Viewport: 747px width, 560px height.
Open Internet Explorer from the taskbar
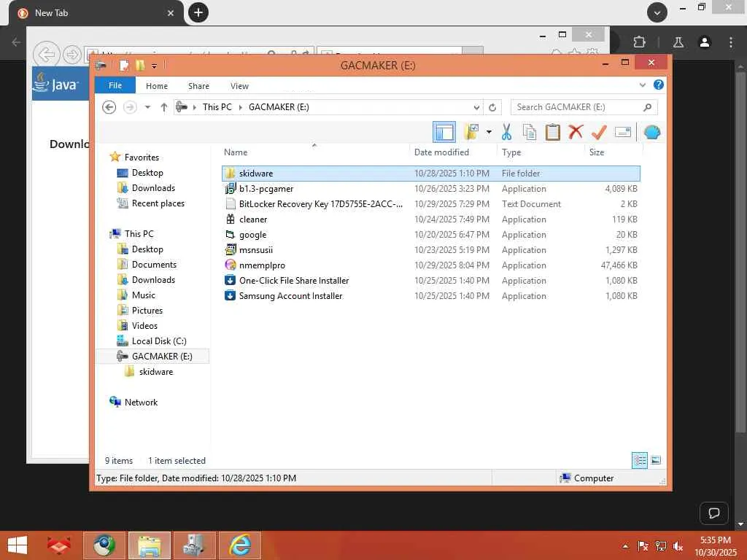240,545
